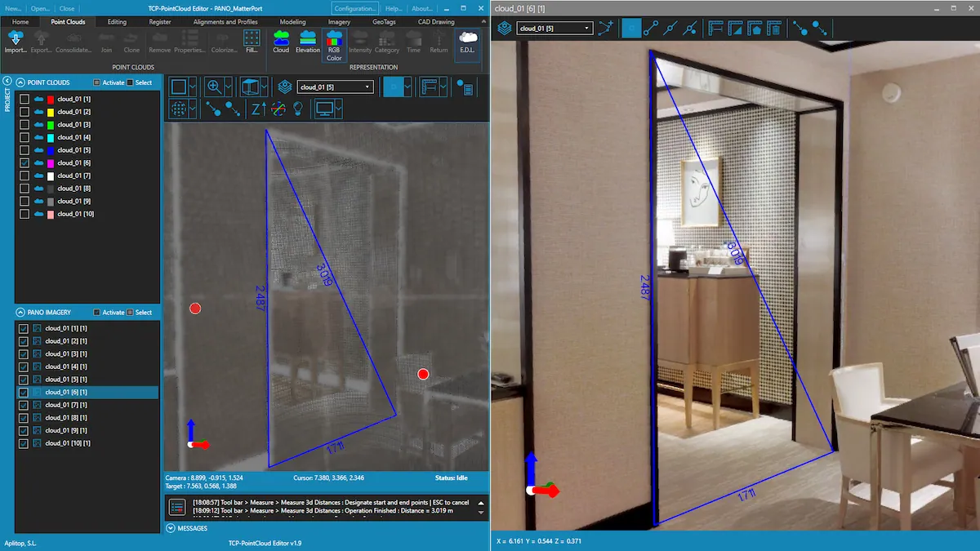Image resolution: width=980 pixels, height=551 pixels.
Task: Open the Editing ribbon tab
Action: coord(117,22)
